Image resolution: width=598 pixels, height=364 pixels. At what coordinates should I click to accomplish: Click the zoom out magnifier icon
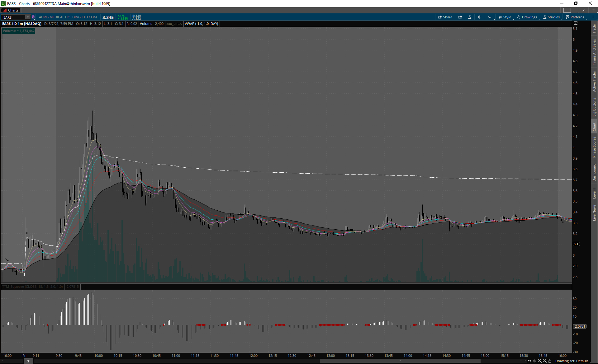545,361
